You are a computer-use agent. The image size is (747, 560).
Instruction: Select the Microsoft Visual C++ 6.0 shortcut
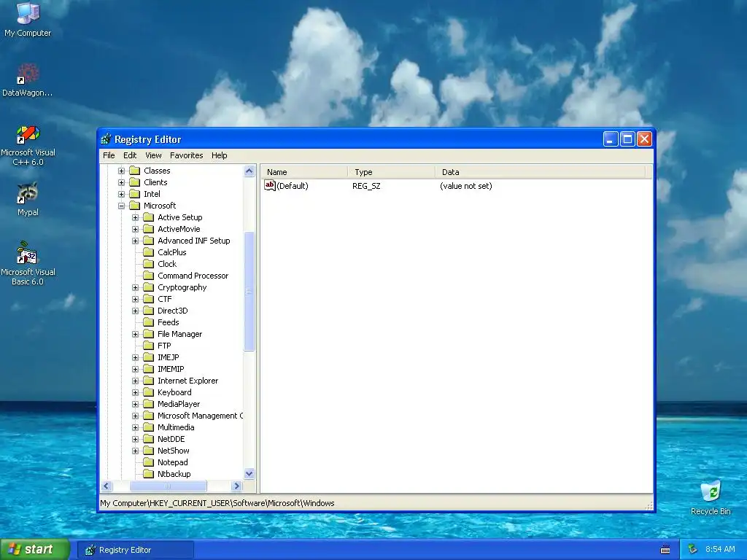pos(28,134)
